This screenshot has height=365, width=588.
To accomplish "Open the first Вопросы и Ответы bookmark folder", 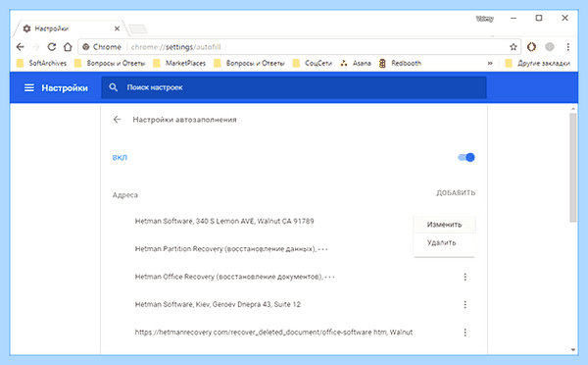I will click(x=110, y=63).
